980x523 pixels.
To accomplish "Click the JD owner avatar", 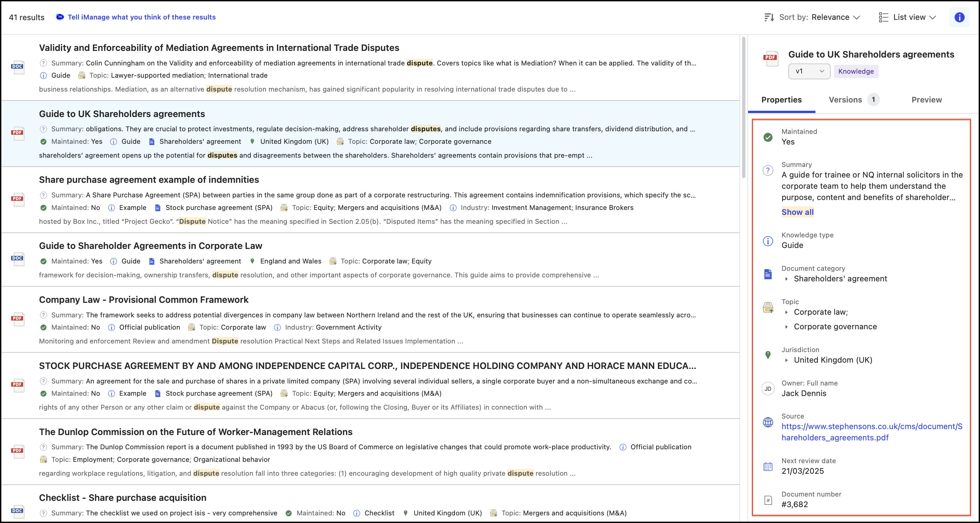I will [x=768, y=389].
